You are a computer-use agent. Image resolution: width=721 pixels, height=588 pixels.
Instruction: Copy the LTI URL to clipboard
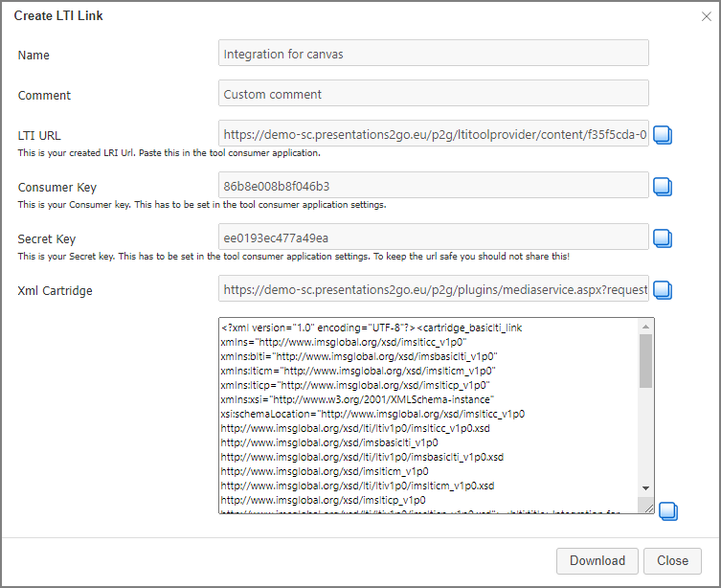click(x=663, y=135)
